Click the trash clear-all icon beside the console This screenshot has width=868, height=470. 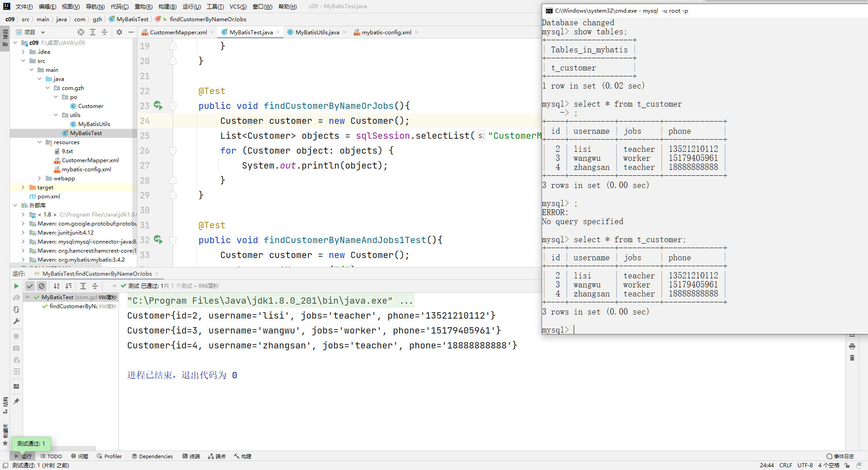pyautogui.click(x=852, y=358)
